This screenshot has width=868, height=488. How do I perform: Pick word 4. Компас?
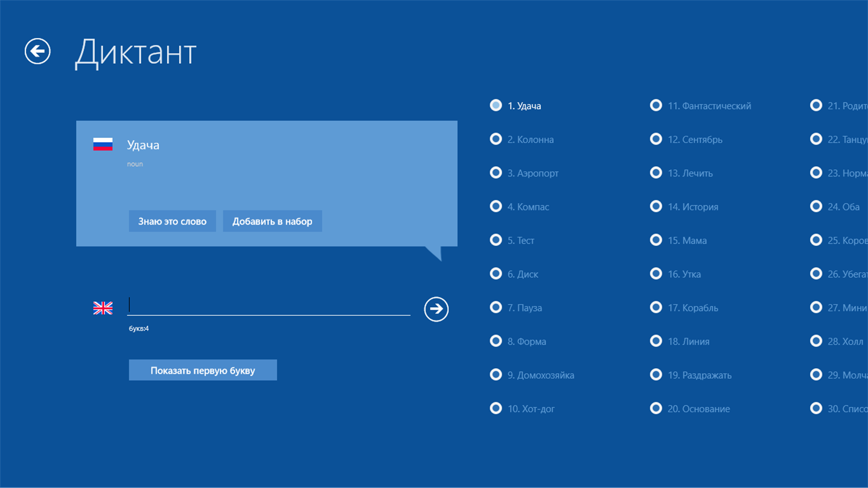pyautogui.click(x=520, y=207)
